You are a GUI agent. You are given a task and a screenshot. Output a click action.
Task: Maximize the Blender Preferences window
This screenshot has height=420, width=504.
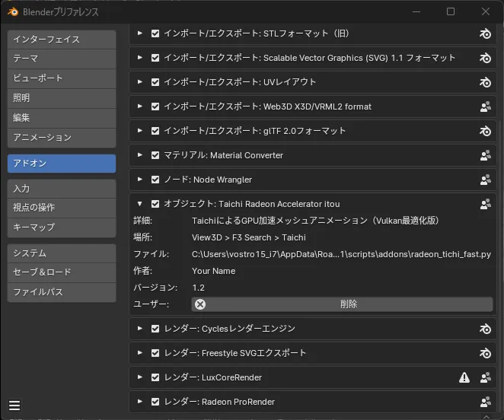pos(451,11)
